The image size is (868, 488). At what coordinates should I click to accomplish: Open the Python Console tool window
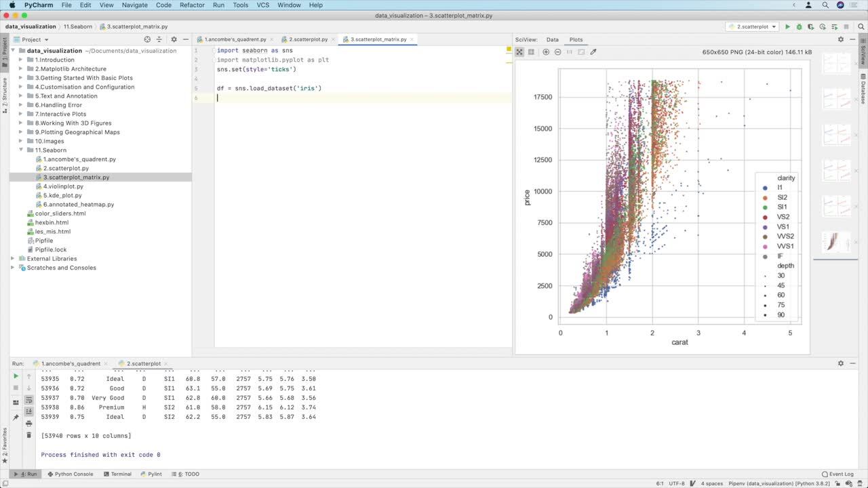70,474
